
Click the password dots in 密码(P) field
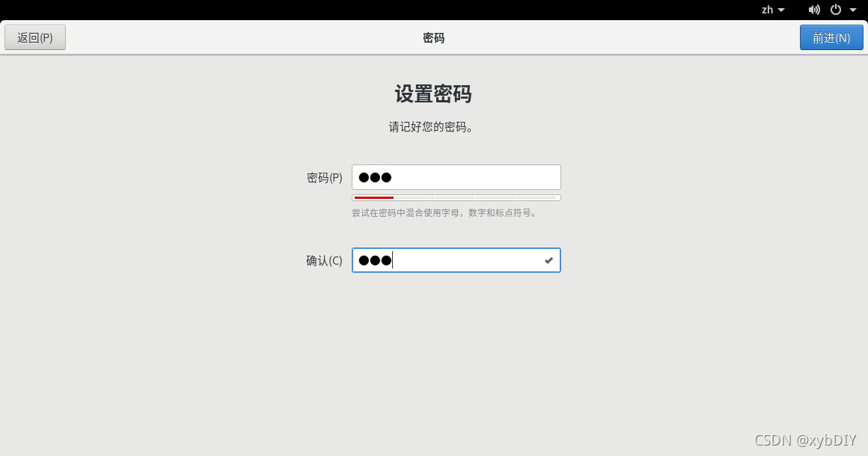[x=374, y=177]
